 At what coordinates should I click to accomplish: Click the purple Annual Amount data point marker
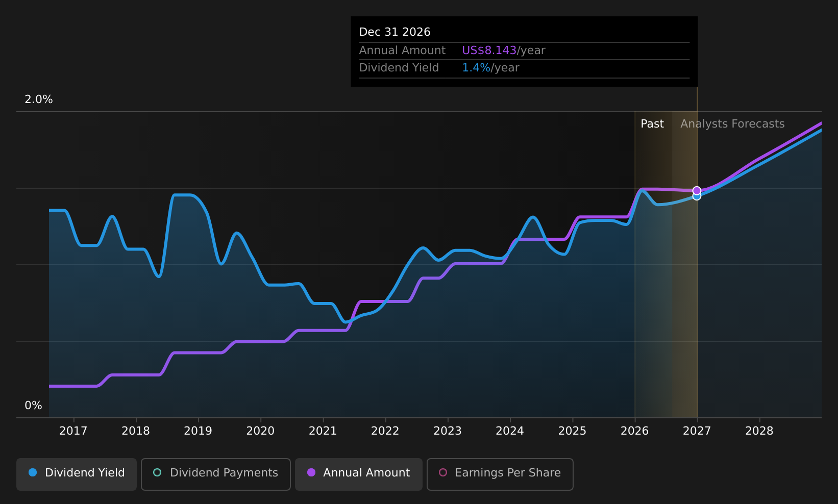point(697,190)
